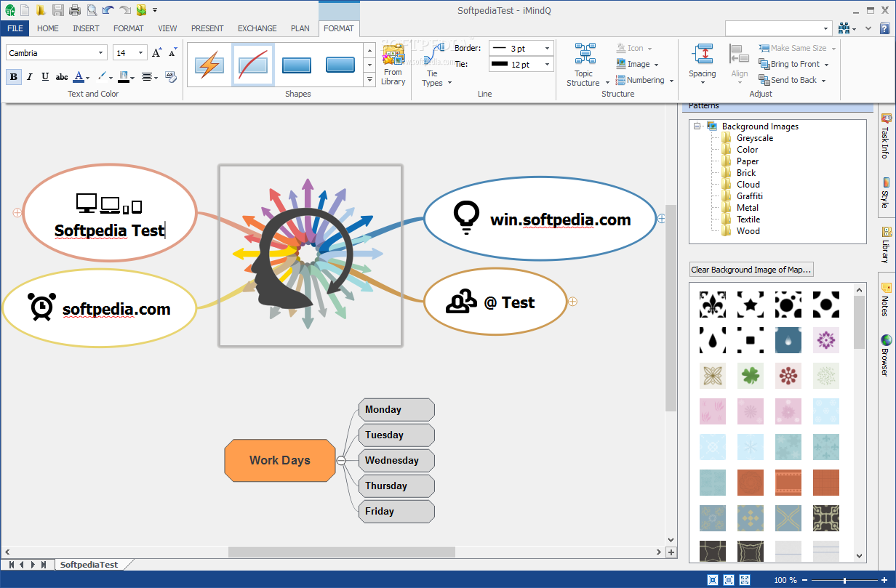
Task: Open the Image dropdown in Structure group
Action: click(x=637, y=64)
